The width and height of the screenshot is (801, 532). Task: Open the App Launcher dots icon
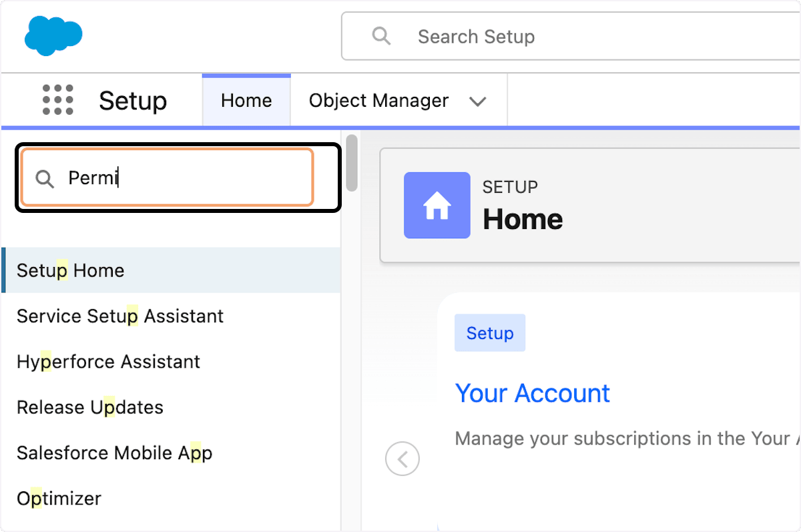coord(57,100)
